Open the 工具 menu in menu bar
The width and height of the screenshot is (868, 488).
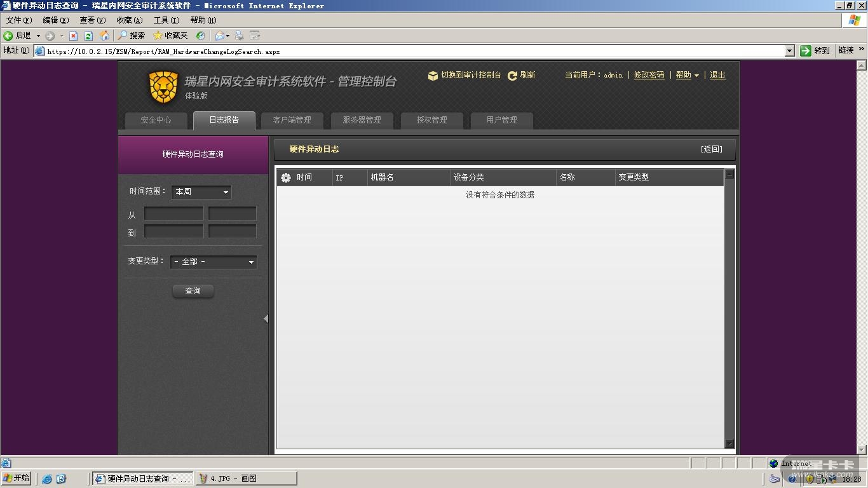(x=166, y=20)
